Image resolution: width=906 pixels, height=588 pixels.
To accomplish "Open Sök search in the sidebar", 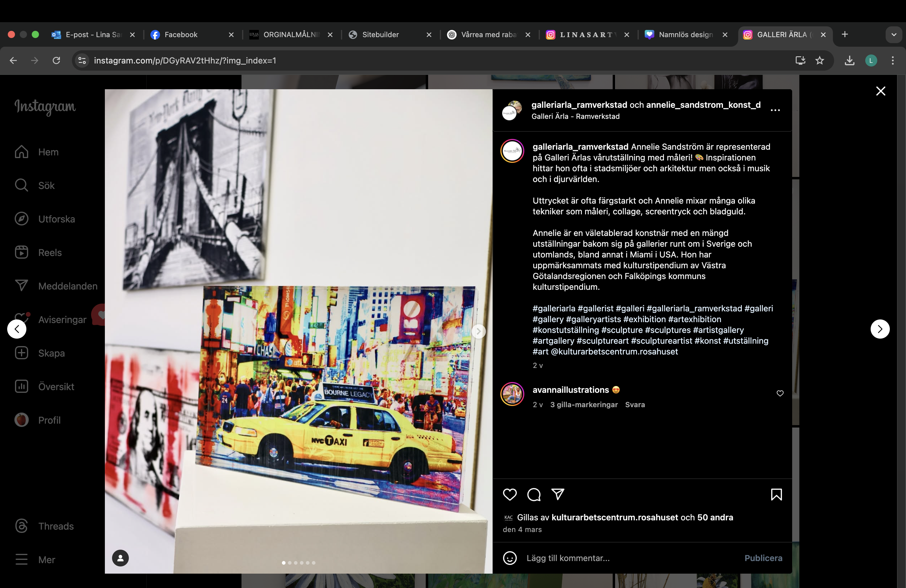I will [35, 186].
